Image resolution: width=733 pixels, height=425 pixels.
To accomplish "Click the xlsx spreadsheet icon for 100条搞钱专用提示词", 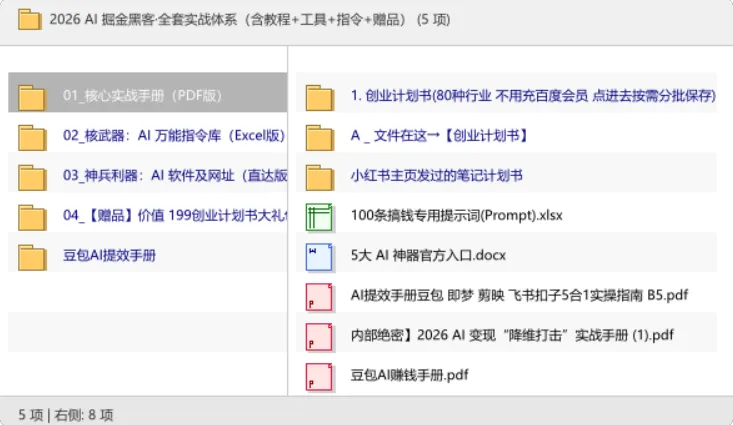I will click(x=319, y=217).
